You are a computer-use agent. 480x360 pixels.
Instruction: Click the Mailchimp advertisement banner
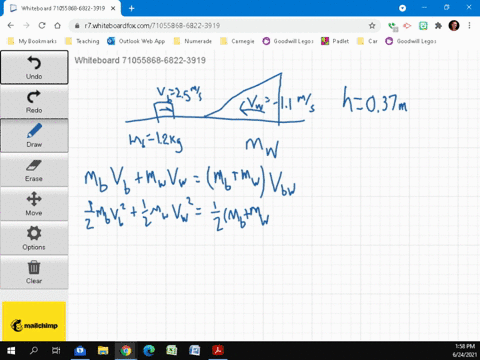point(34,321)
